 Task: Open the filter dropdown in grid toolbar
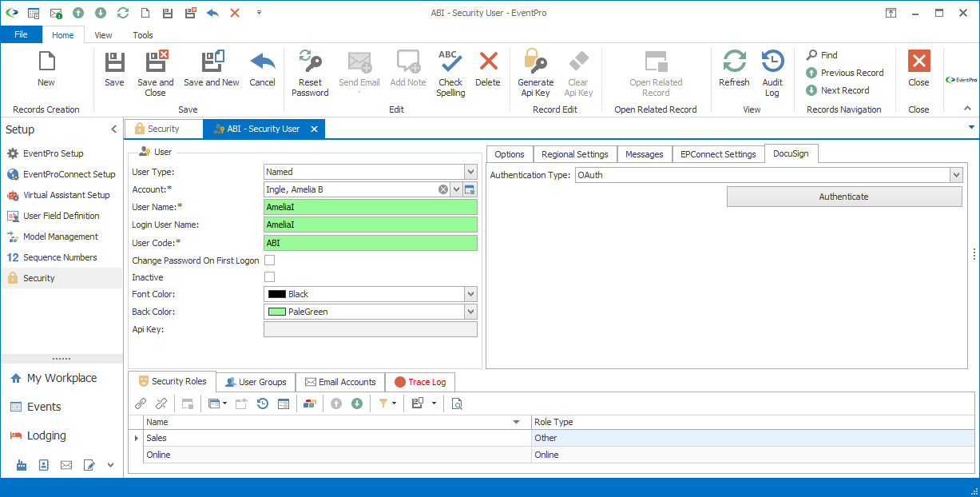pyautogui.click(x=394, y=404)
